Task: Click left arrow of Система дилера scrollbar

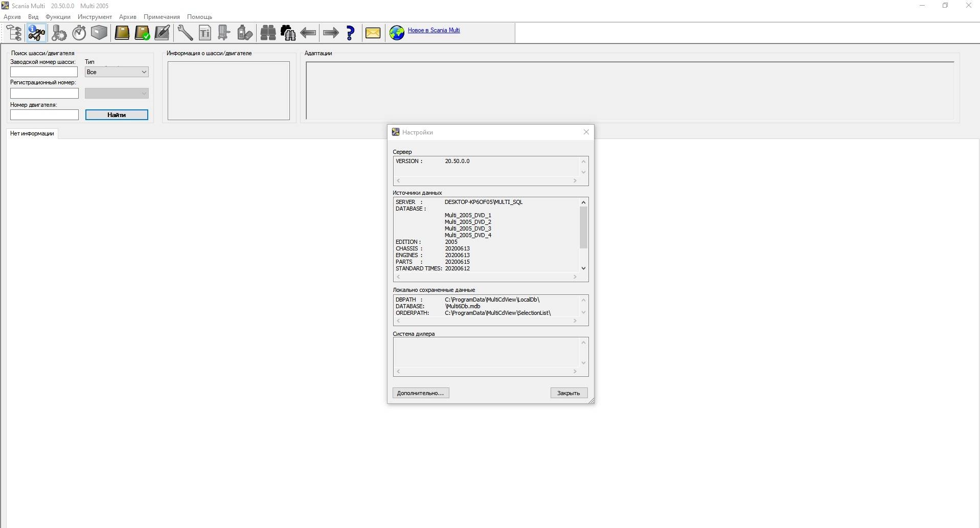Action: pos(398,371)
